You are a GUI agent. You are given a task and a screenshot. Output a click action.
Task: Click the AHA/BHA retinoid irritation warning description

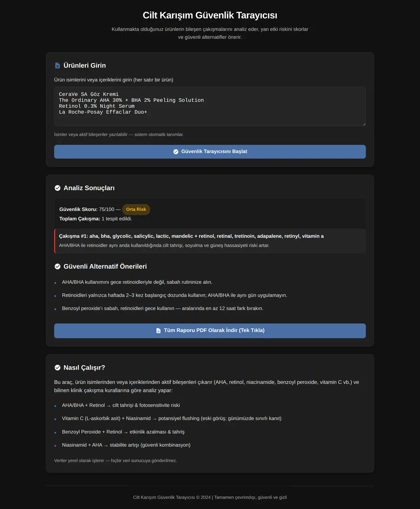[x=164, y=246]
